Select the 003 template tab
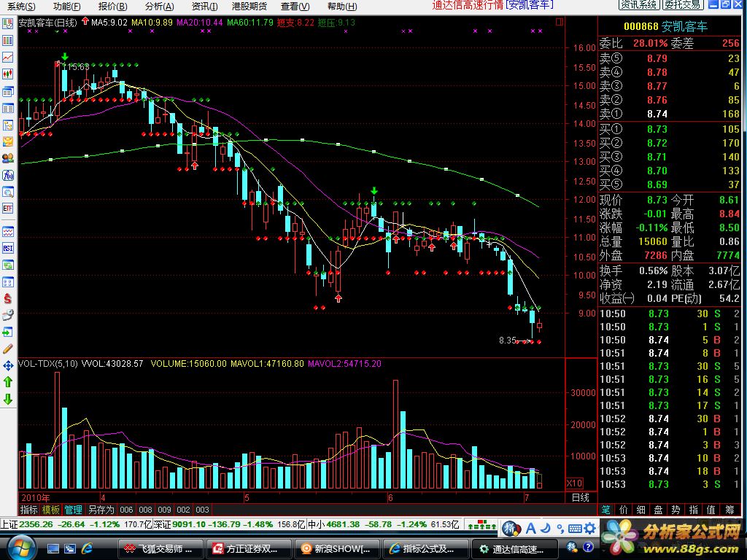Screen dimensions: 747x560 click(x=203, y=510)
